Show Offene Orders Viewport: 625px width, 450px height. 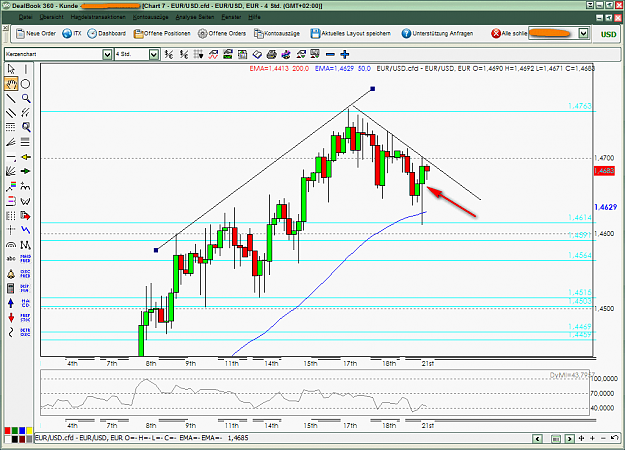tap(222, 33)
